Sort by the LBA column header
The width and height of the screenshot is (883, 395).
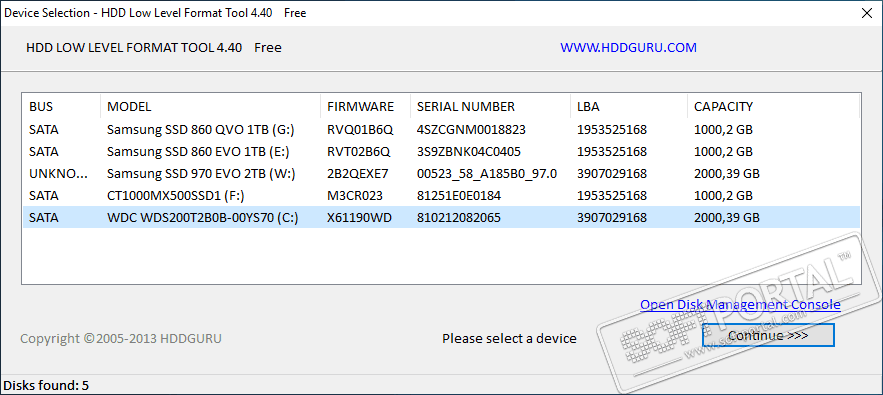click(629, 106)
